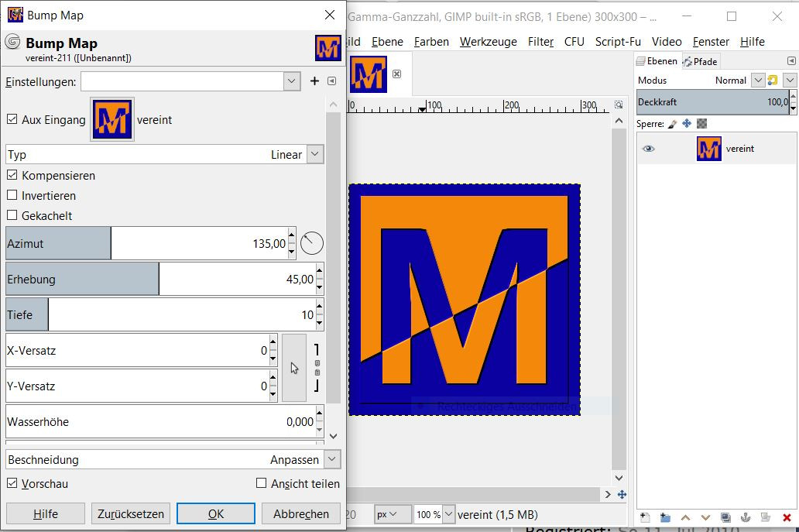Expand the Einstellungen presets dropdown

click(x=292, y=81)
